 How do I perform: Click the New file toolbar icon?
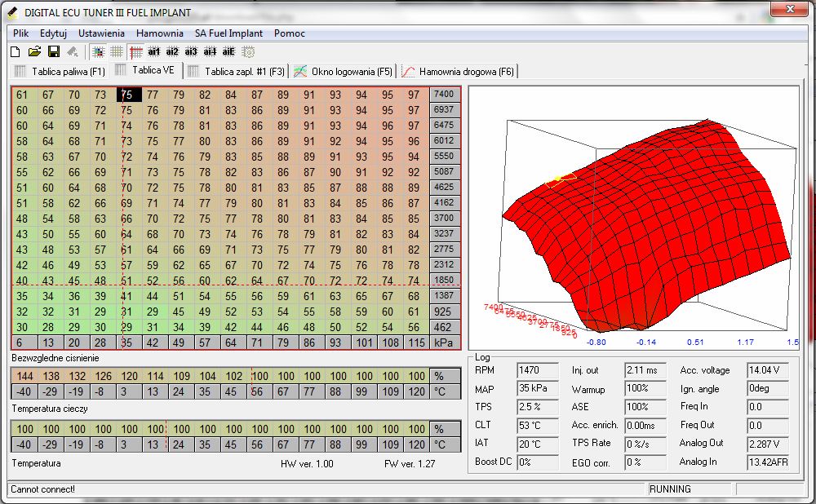pos(16,52)
